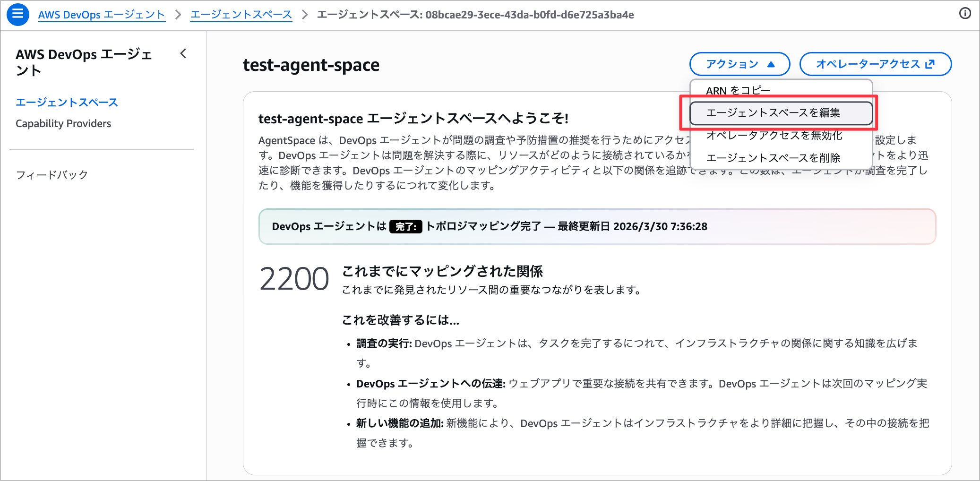This screenshot has width=980, height=481.
Task: Choose エージェントスペースを削除 to delete the space
Action: pyautogui.click(x=773, y=158)
